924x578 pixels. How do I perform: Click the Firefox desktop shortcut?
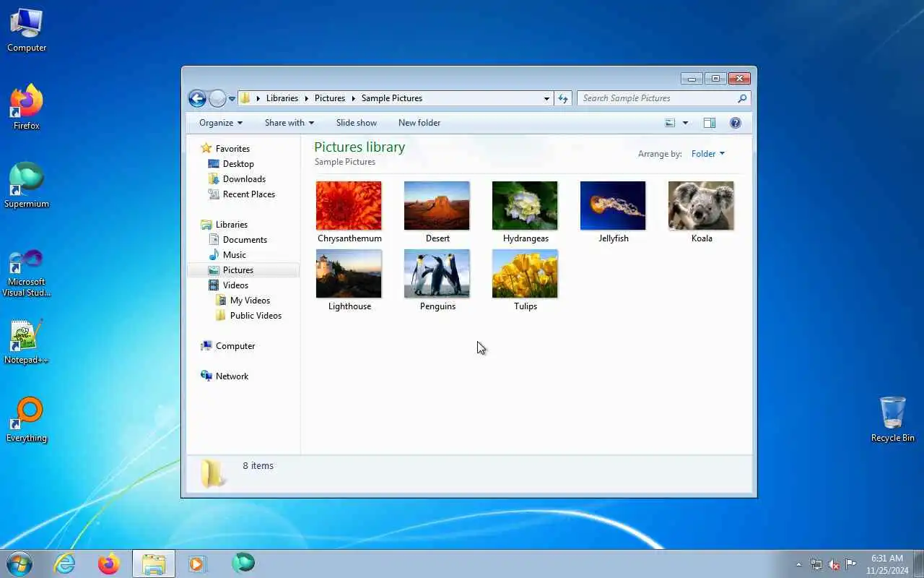[x=27, y=108]
